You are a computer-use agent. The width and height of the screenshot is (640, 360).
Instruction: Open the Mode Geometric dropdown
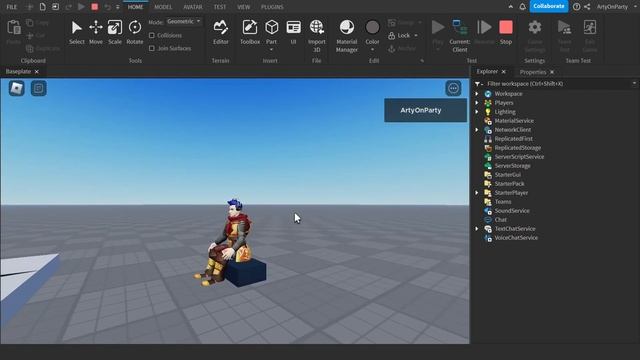click(184, 22)
